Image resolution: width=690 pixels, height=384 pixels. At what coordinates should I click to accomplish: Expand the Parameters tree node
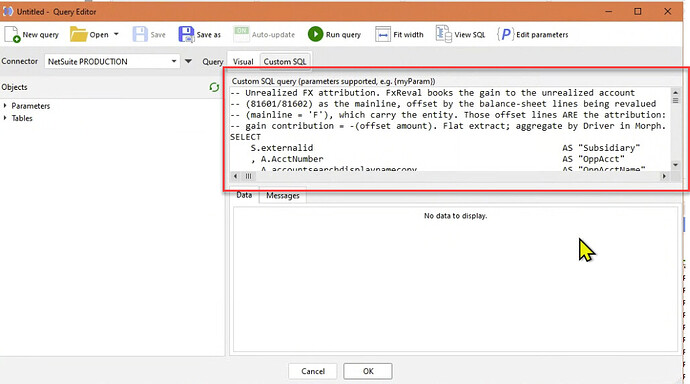(x=5, y=106)
